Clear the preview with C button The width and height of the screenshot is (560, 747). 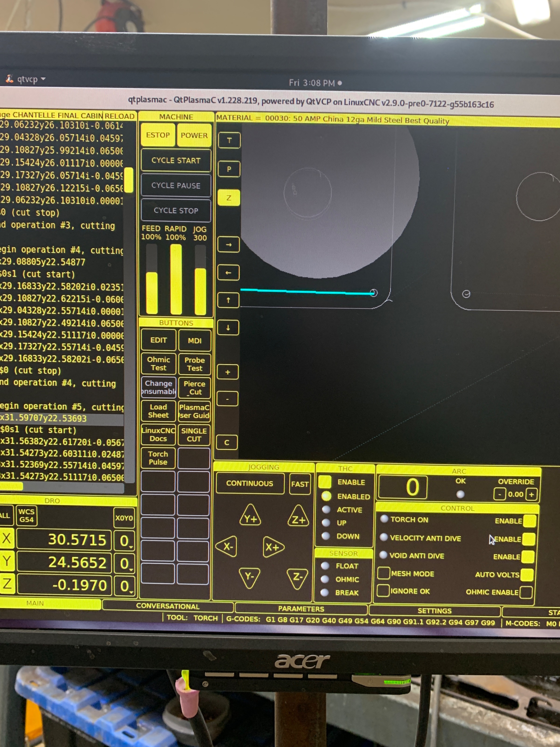pyautogui.click(x=227, y=442)
